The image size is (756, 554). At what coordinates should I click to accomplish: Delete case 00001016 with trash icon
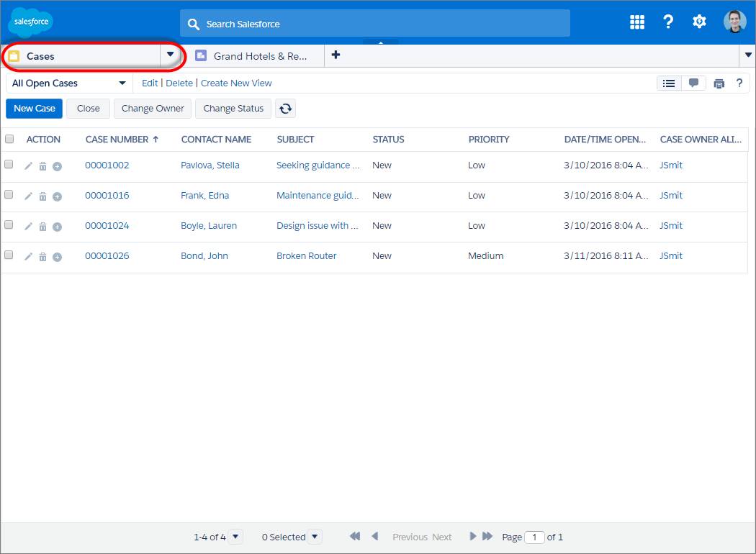point(43,196)
